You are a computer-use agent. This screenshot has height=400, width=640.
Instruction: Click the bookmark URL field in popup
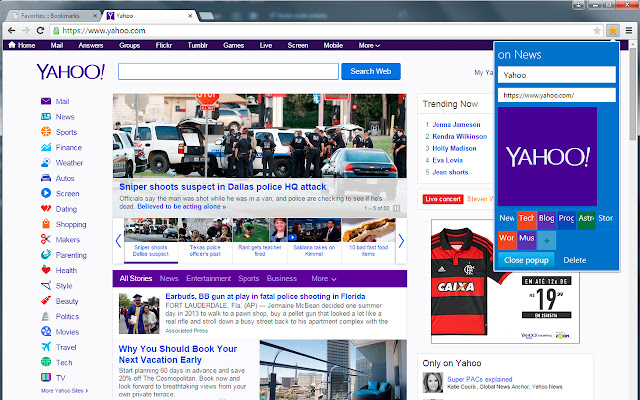(x=556, y=95)
